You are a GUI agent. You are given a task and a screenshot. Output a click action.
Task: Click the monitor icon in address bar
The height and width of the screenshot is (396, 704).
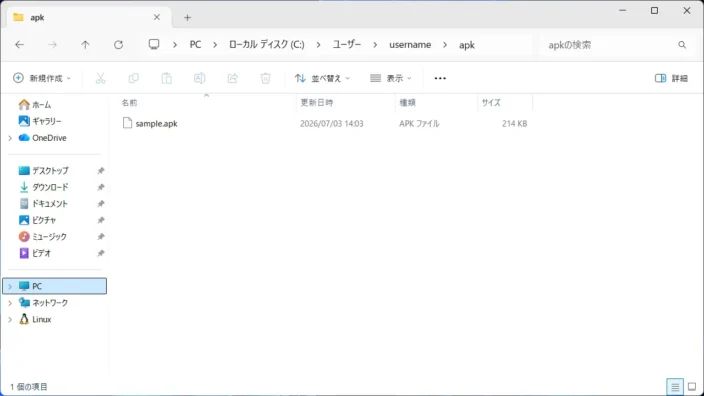[x=154, y=44]
